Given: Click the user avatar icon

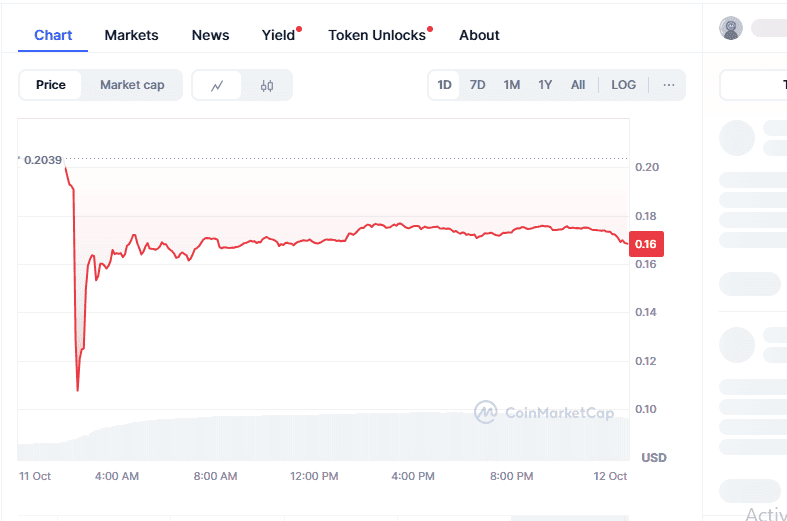Looking at the screenshot, I should pos(731,28).
